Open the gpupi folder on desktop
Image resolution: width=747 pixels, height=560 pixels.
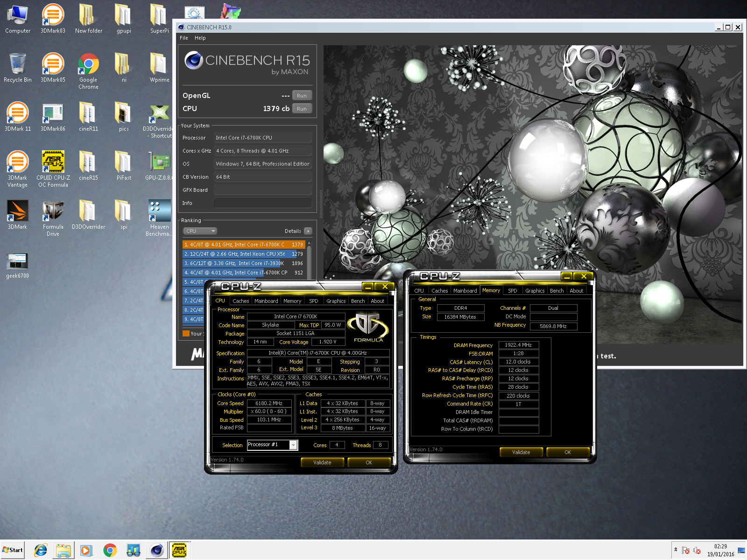[124, 19]
